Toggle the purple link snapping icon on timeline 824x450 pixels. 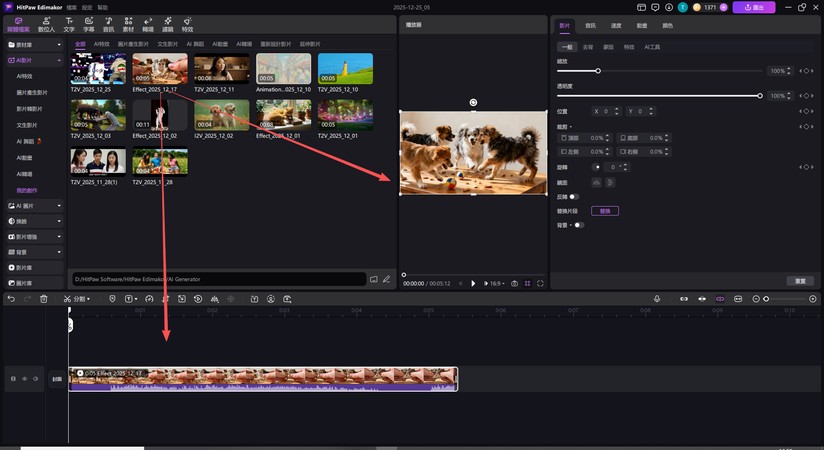720,299
